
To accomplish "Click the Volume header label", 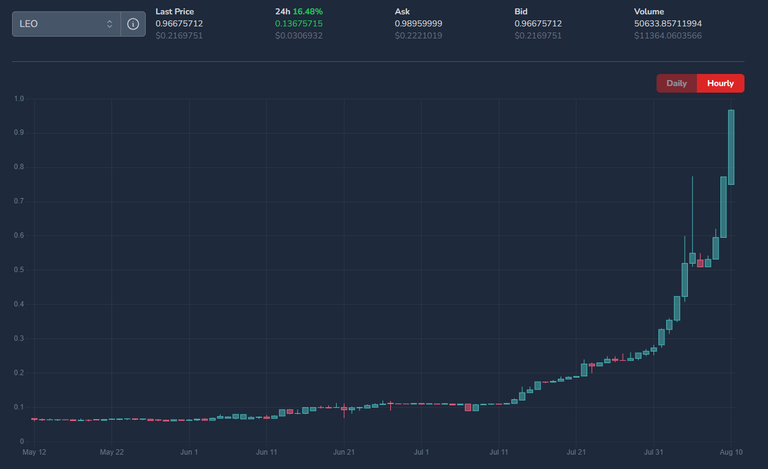I will pos(649,11).
